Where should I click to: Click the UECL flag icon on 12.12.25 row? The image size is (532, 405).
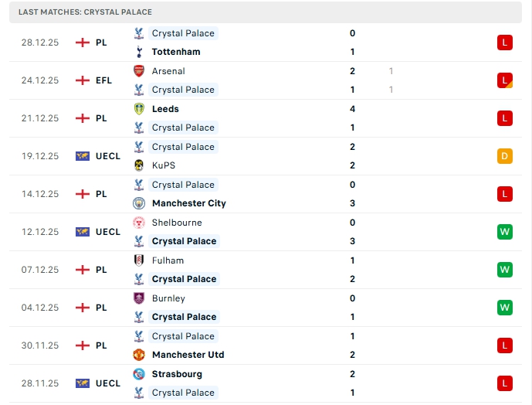coord(83,232)
